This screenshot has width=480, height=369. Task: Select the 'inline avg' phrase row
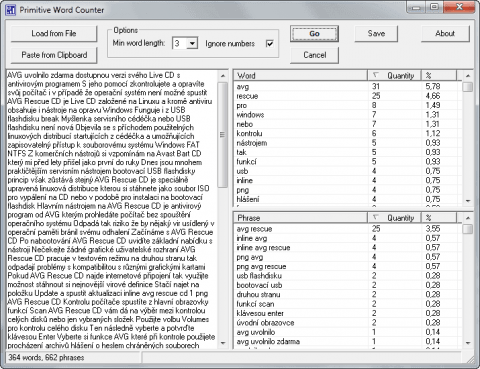[x=348, y=238]
